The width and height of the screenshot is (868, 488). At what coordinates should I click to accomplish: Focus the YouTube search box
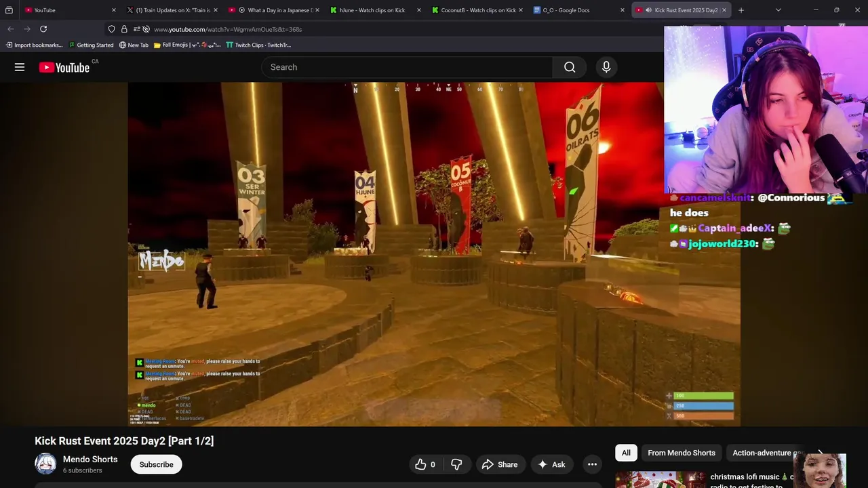point(407,67)
